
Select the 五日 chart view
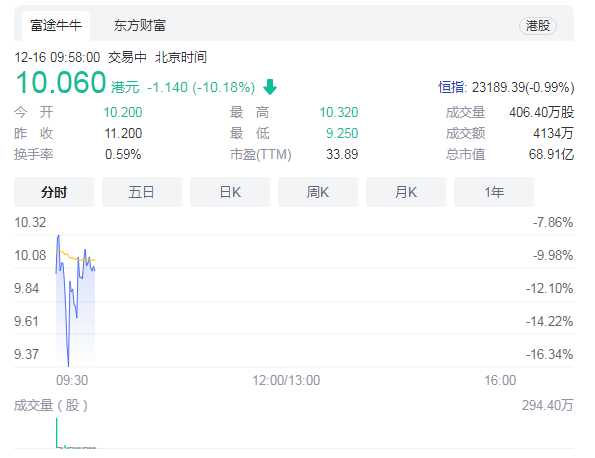pyautogui.click(x=142, y=192)
